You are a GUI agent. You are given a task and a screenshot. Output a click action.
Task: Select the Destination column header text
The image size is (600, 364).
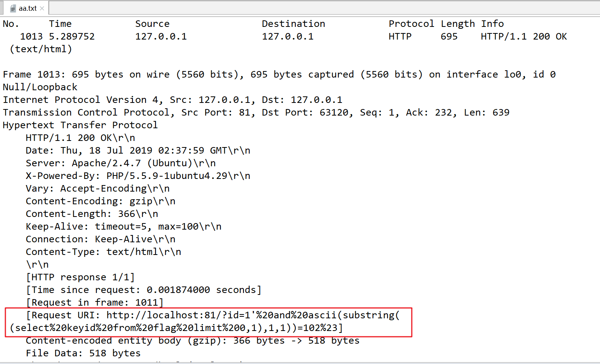coord(293,23)
